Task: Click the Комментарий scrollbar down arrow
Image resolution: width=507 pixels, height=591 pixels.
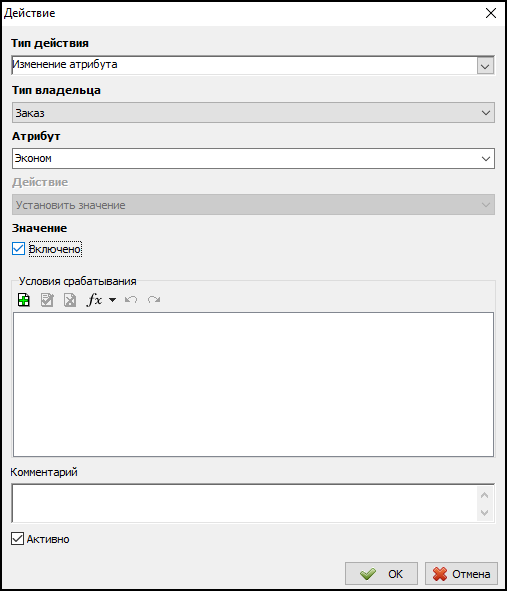Action: (485, 513)
